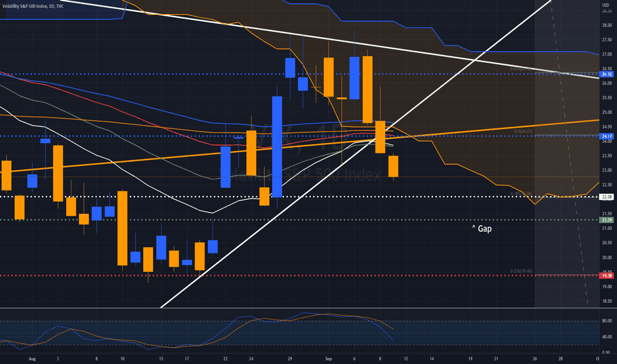Click the 27.50 price axis value
The height and width of the screenshot is (364, 617).
606,40
